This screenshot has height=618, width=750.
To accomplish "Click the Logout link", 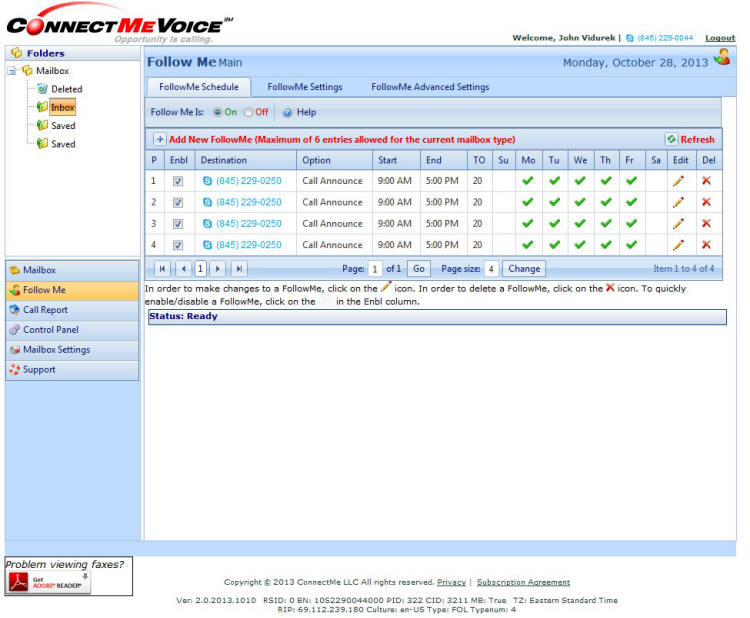I will [720, 38].
